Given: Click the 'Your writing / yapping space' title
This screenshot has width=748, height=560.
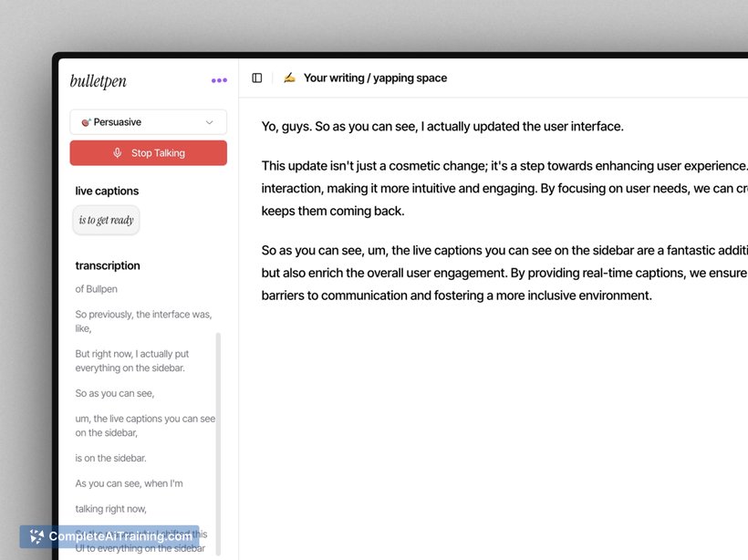Looking at the screenshot, I should coord(376,78).
